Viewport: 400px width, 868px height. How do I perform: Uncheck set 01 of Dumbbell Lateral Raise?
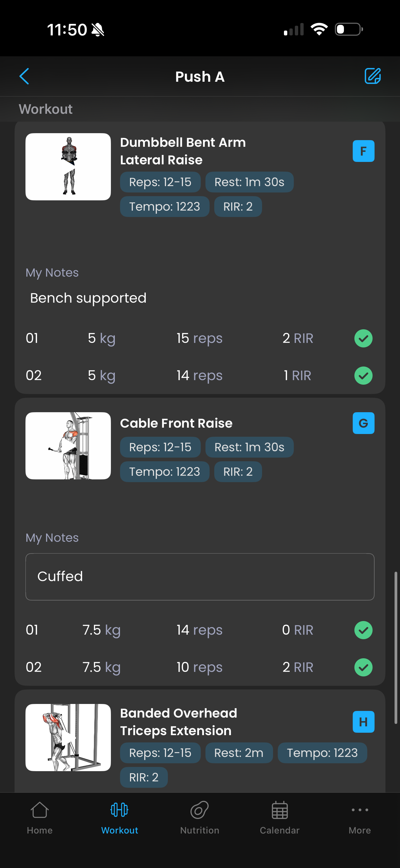pos(363,338)
